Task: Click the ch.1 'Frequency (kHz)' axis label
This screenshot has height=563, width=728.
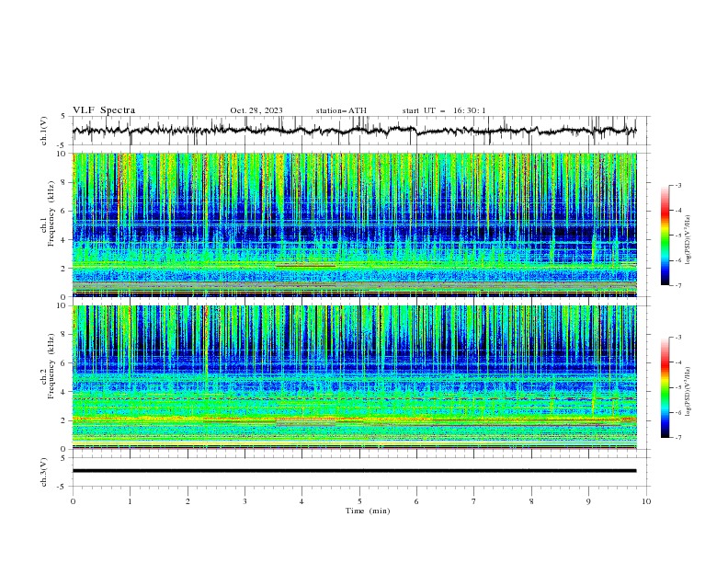Action: click(x=51, y=213)
